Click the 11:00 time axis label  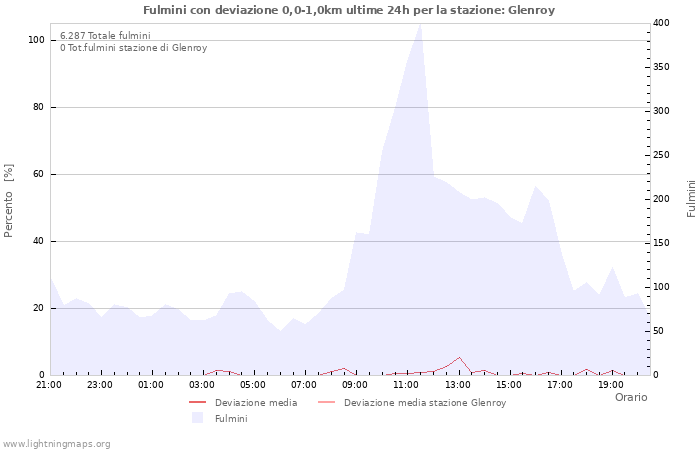click(x=406, y=385)
